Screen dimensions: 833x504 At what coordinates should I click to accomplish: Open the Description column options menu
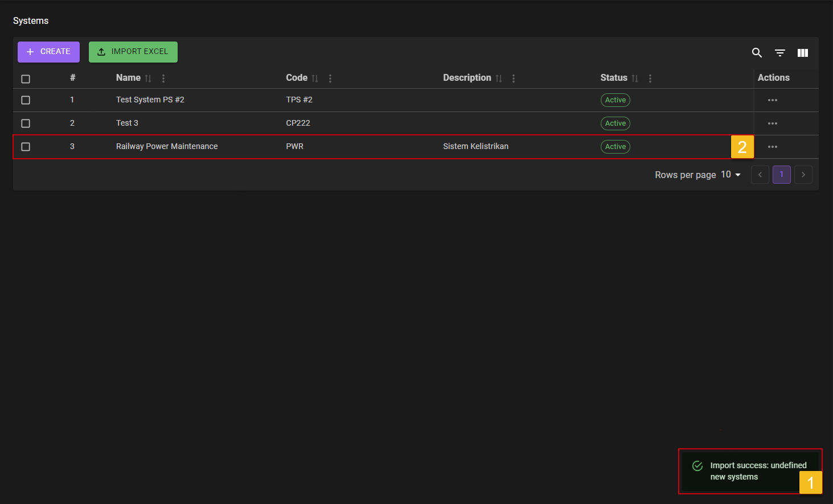click(x=514, y=79)
